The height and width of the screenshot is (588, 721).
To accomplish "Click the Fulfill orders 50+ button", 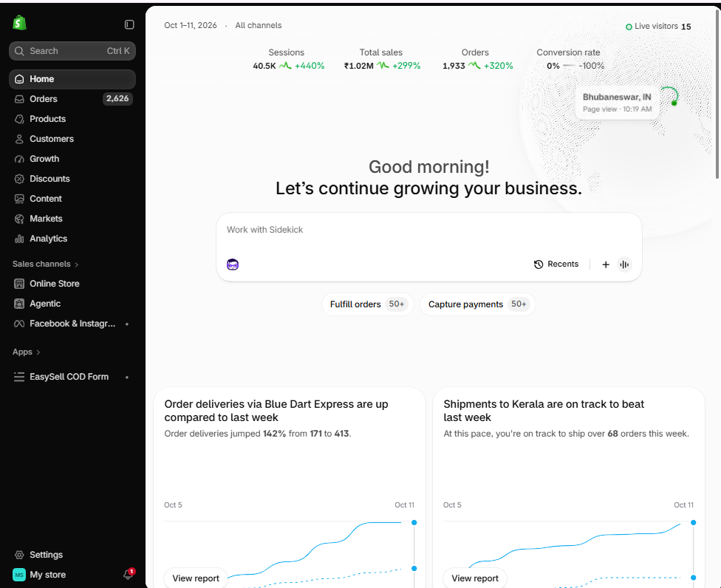I will pos(368,304).
